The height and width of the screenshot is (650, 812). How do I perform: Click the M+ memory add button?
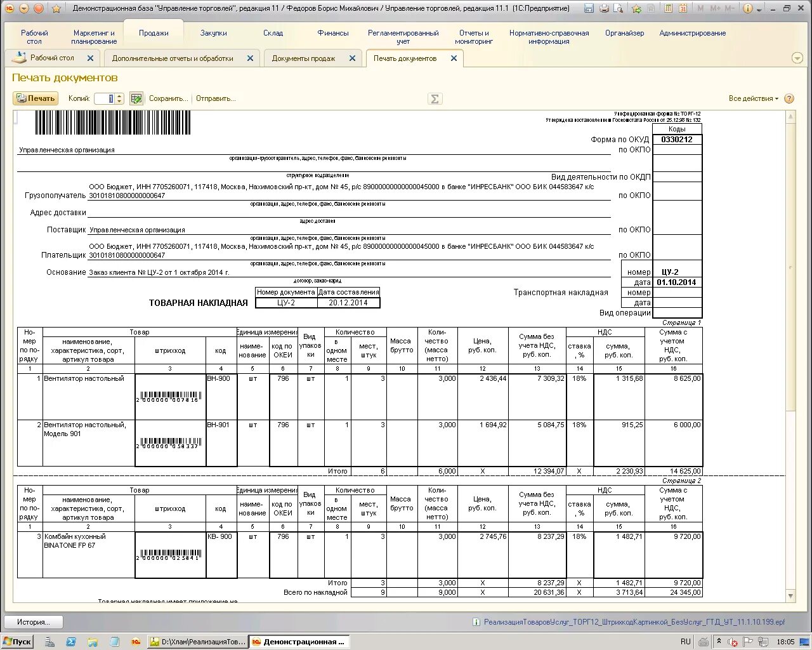(x=716, y=8)
